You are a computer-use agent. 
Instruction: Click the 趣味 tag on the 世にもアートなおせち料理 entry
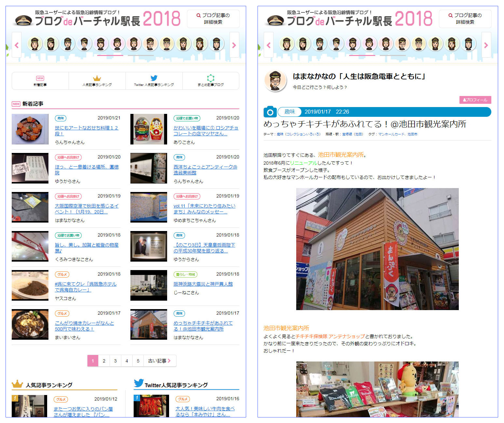click(x=60, y=118)
